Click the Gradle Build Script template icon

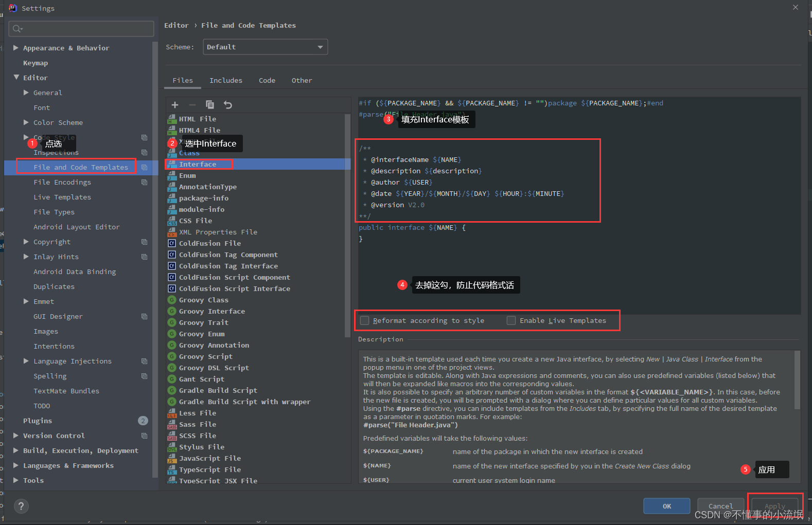172,391
